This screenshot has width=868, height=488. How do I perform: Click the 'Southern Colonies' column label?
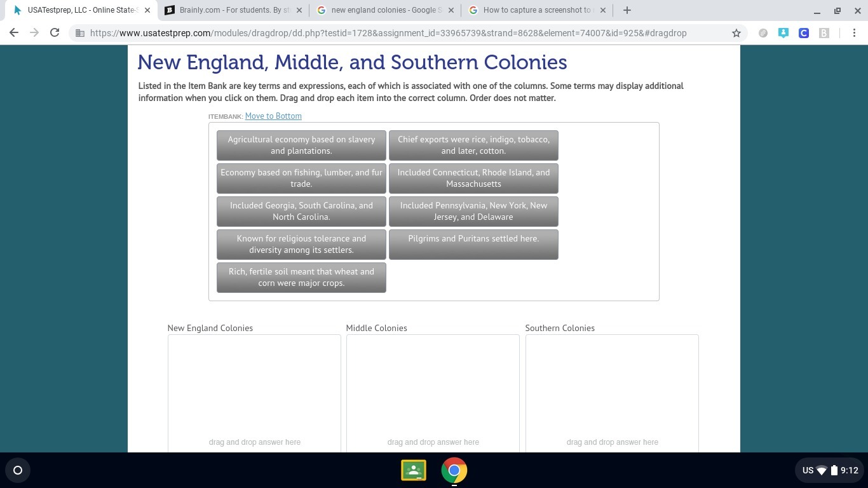coord(560,328)
